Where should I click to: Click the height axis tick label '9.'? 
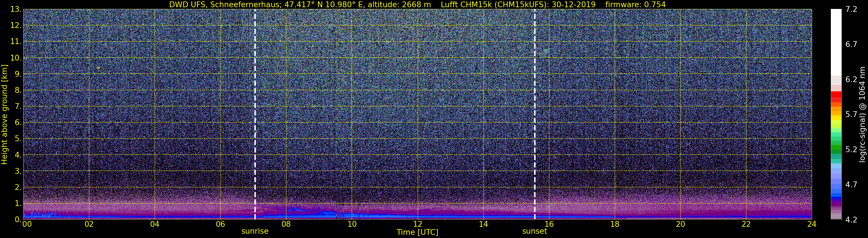click(18, 74)
